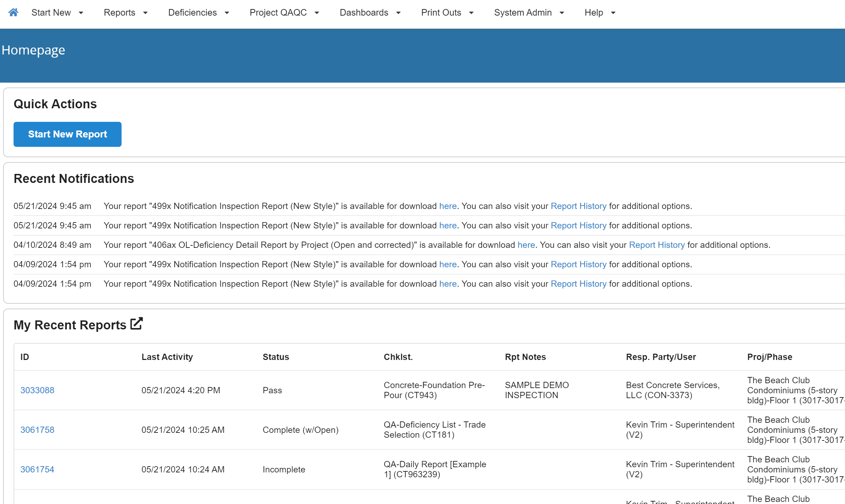Image resolution: width=845 pixels, height=504 pixels.
Task: Select the 'Pass' status cell
Action: [x=272, y=390]
